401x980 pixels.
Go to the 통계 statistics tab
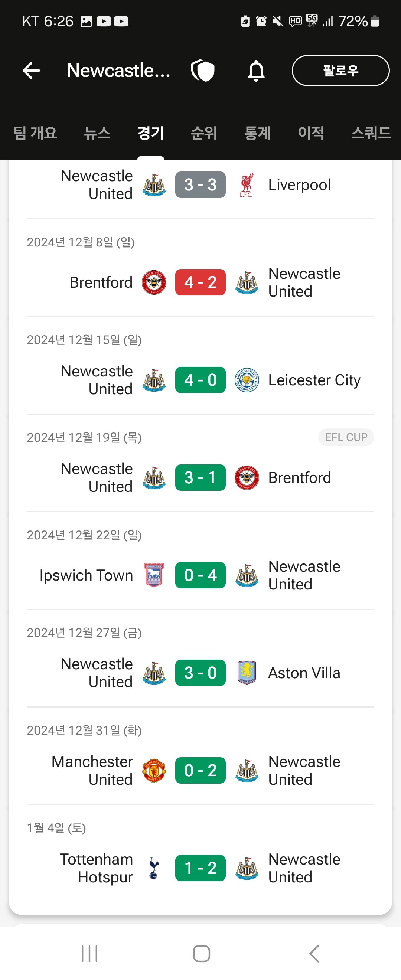(258, 133)
